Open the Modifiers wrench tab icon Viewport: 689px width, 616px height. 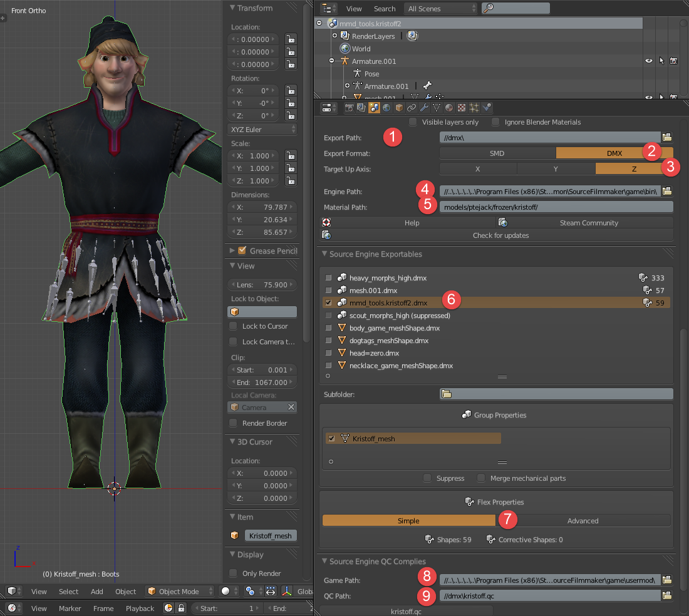(425, 108)
